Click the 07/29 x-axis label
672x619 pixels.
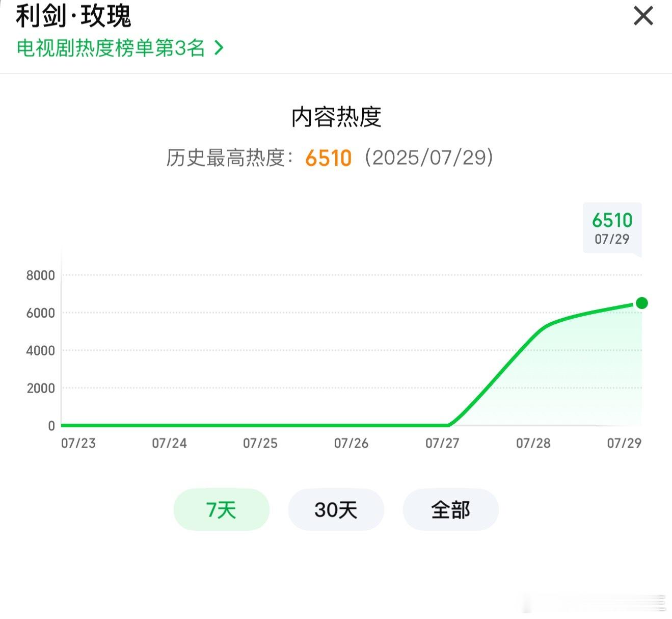tap(624, 443)
